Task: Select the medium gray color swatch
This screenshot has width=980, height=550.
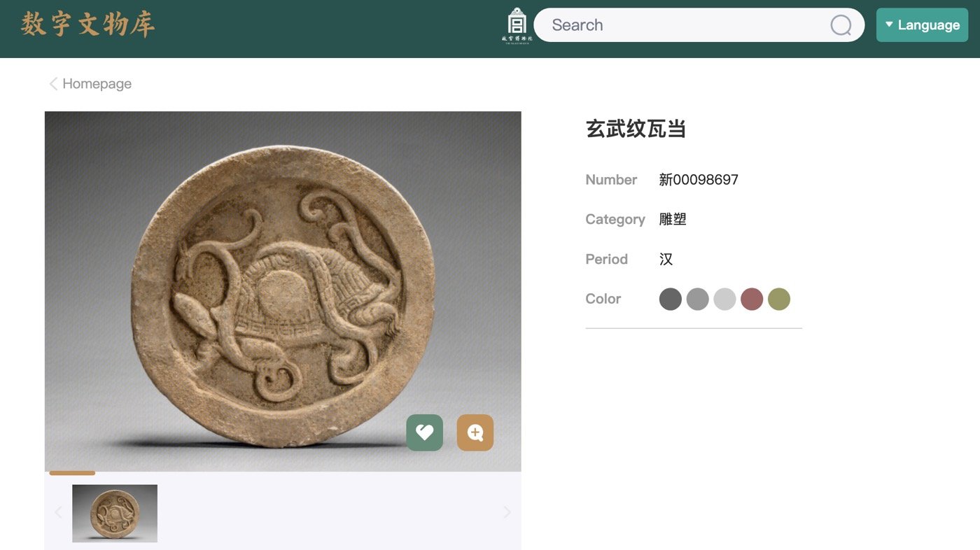Action: [697, 299]
